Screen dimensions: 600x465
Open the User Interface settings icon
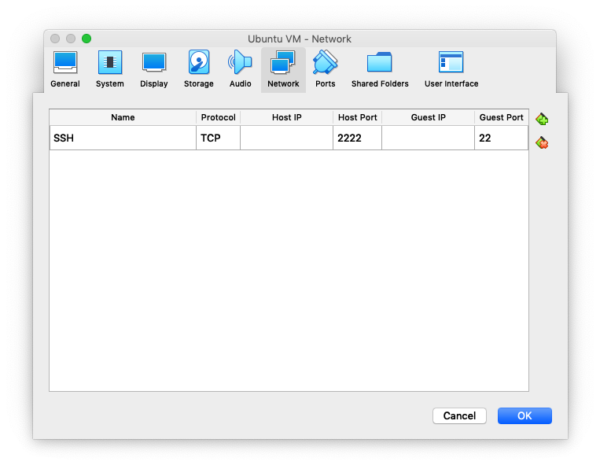(x=451, y=70)
